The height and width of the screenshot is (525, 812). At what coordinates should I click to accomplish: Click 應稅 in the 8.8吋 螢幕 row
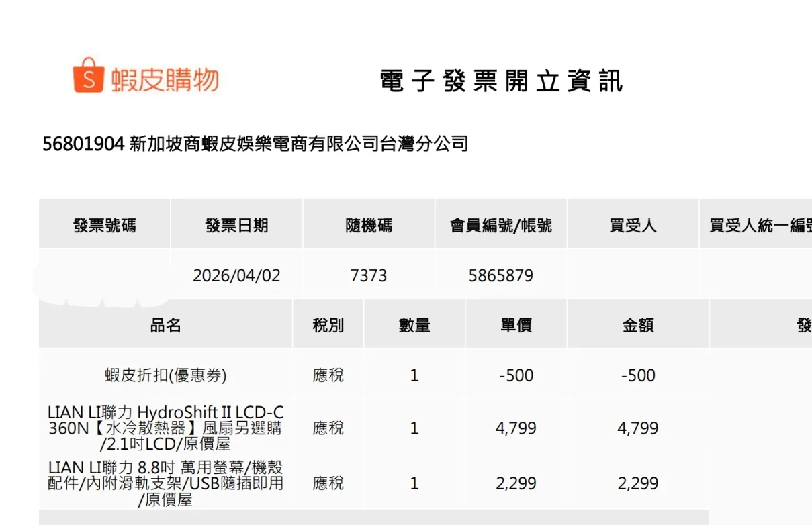pyautogui.click(x=328, y=483)
